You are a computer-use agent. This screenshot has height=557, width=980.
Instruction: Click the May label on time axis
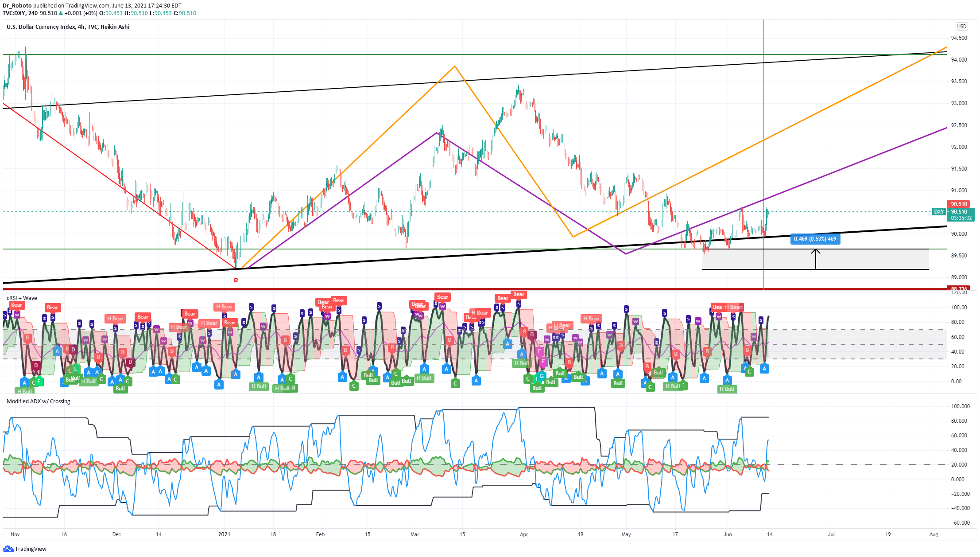point(626,534)
